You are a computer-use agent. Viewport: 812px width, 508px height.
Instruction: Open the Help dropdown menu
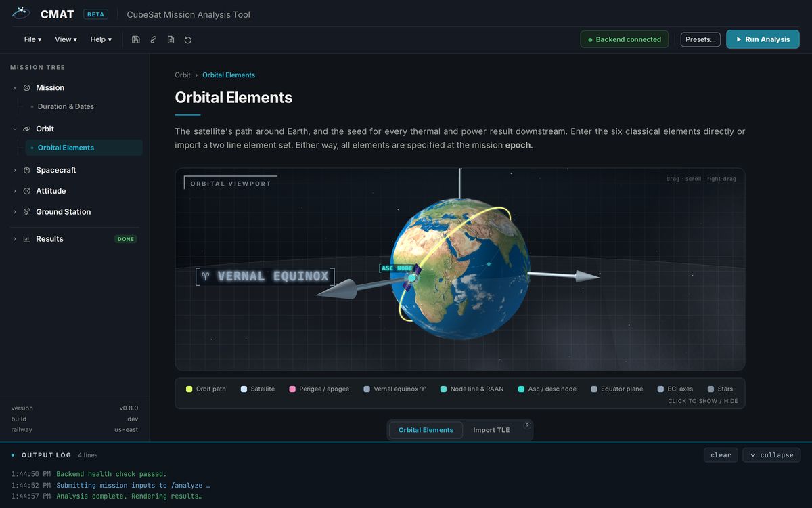[101, 39]
